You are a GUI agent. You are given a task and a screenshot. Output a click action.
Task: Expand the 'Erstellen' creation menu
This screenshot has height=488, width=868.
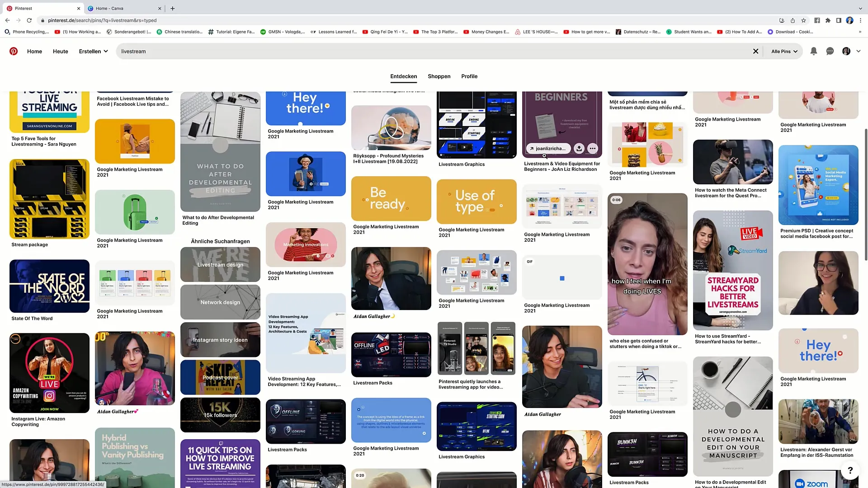tap(92, 51)
